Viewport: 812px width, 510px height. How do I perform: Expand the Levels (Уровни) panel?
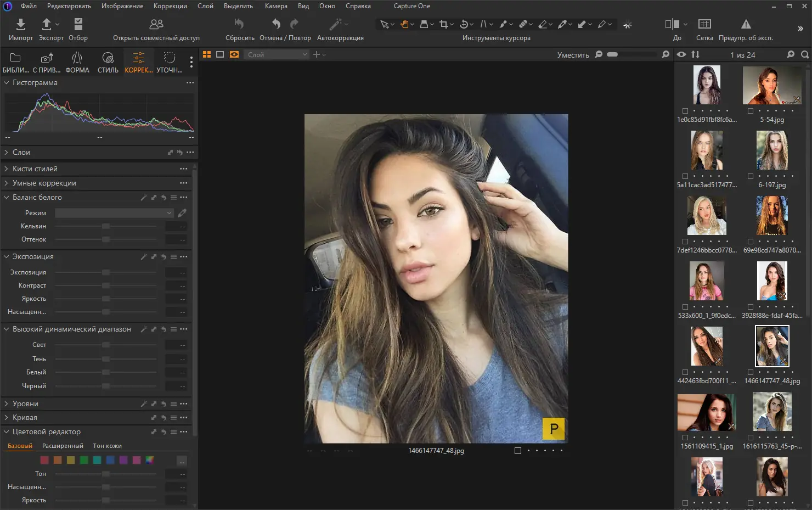tap(6, 403)
